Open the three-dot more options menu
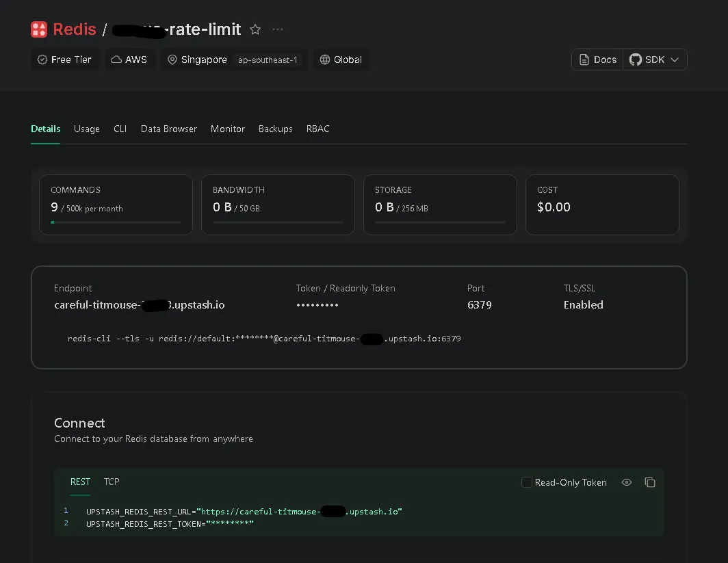Image resolution: width=728 pixels, height=563 pixels. 278,29
